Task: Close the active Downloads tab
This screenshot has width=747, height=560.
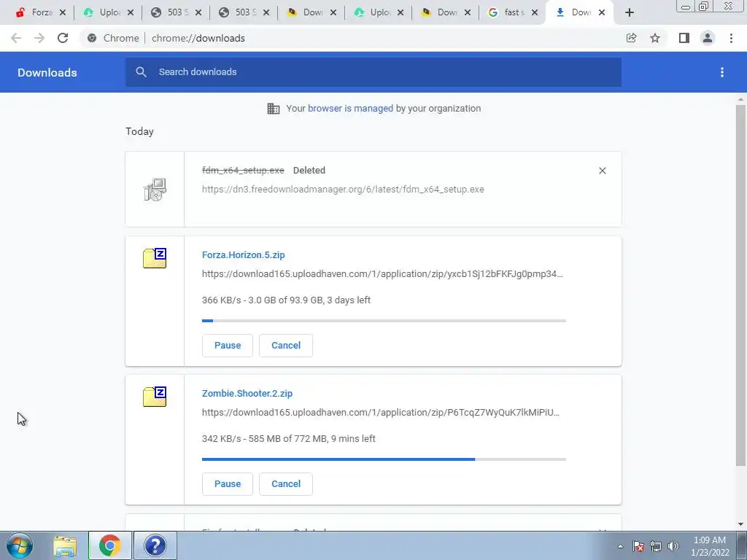Action: (602, 13)
